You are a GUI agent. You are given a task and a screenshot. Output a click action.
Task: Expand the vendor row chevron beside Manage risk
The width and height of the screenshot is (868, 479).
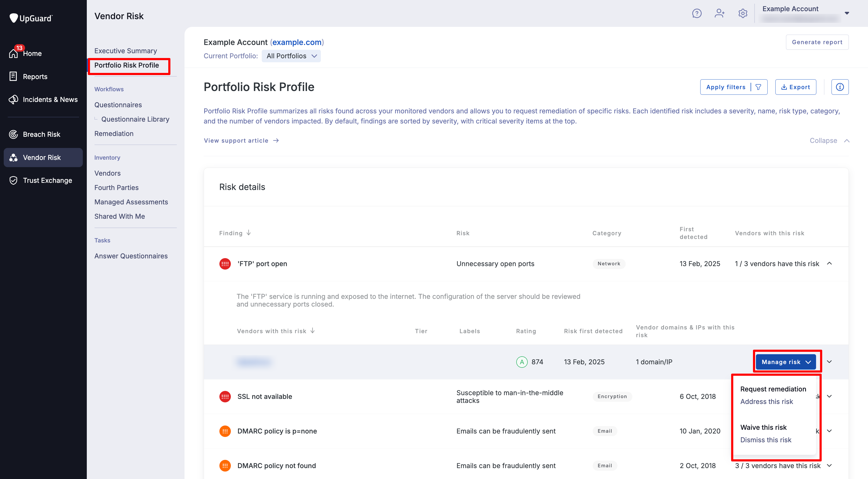(829, 362)
